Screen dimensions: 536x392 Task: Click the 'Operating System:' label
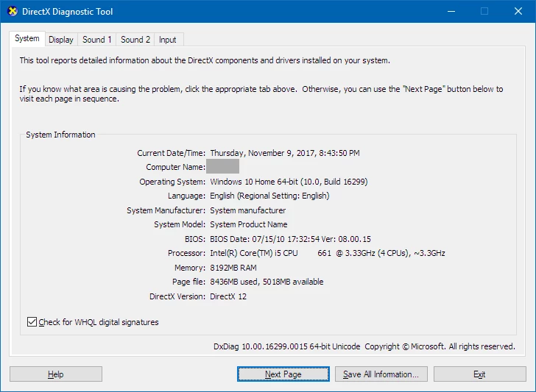[x=172, y=182]
